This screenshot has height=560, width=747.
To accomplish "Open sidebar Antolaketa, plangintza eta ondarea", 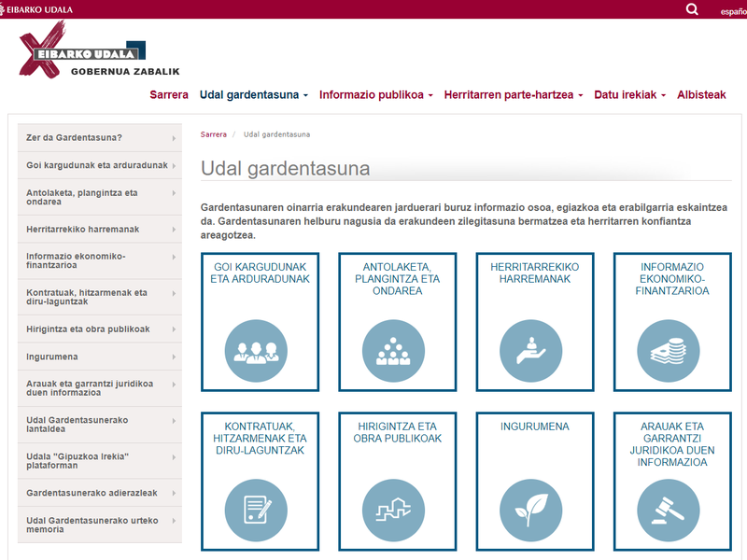I will click(100, 197).
